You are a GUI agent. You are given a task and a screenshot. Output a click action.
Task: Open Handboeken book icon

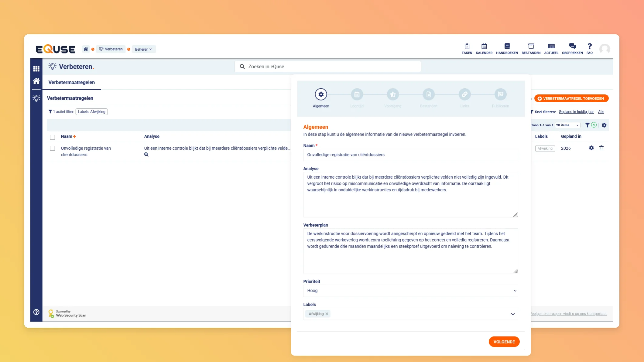click(x=507, y=46)
